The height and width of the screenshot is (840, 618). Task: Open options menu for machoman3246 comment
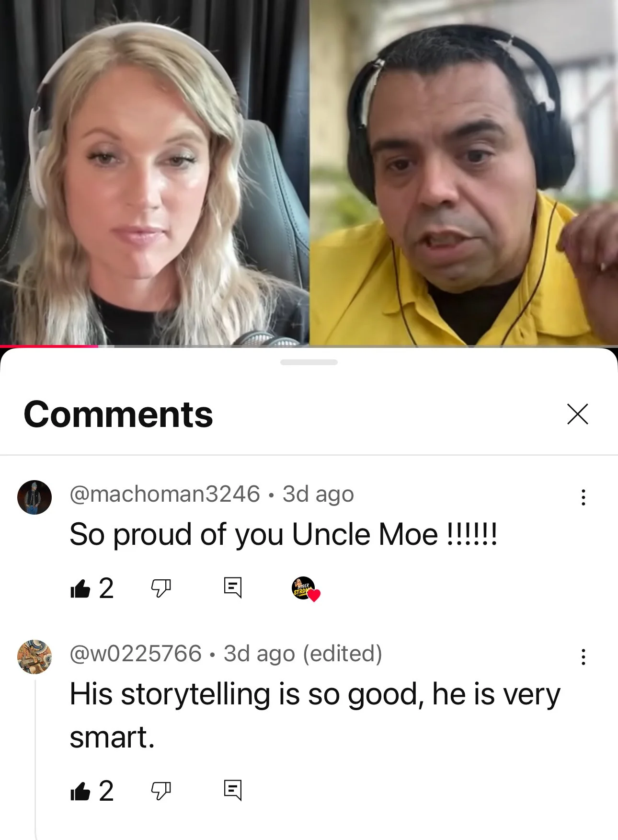coord(583,497)
